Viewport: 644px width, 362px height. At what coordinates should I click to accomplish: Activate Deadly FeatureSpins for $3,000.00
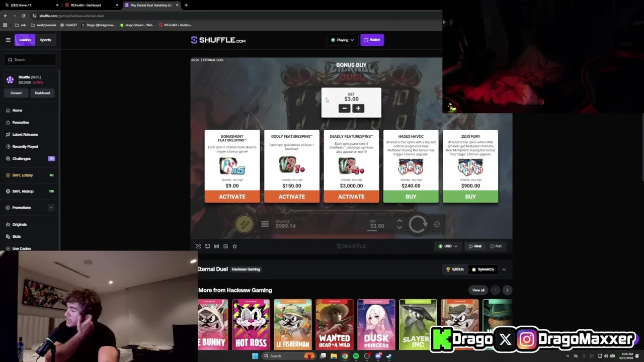351,197
